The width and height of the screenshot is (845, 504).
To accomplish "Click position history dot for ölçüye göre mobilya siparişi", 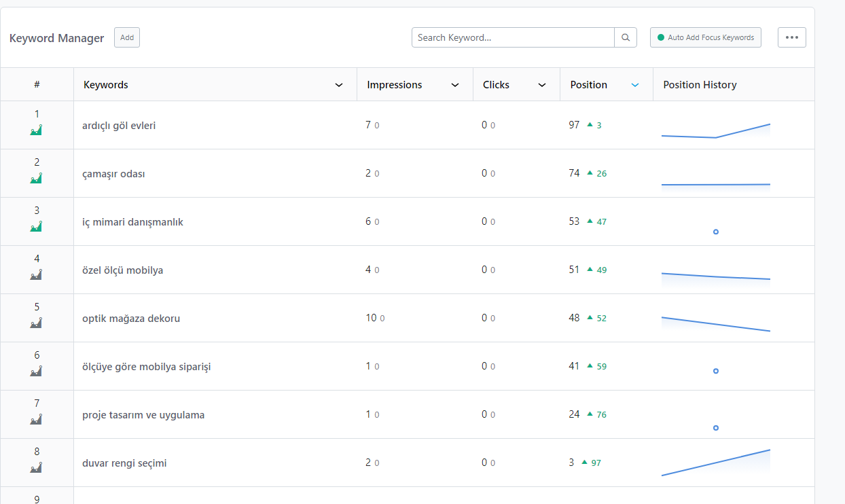I will click(716, 371).
